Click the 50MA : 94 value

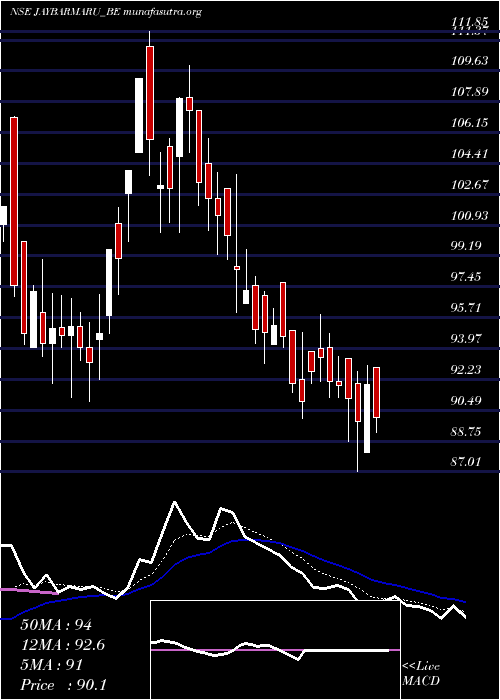56,625
